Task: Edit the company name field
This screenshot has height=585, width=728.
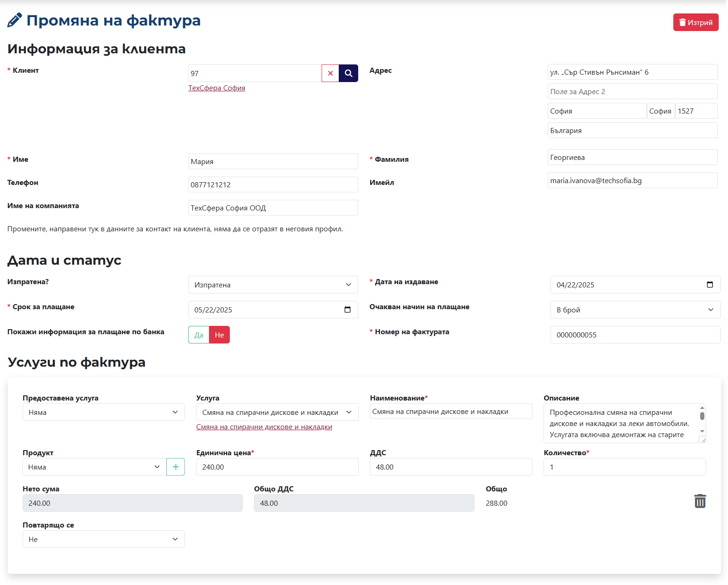Action: tap(273, 208)
